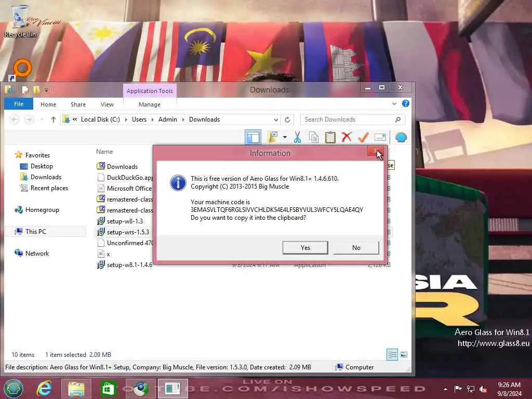Open the View ribbon tab
Viewport: 532px width, 399px height.
(107, 104)
